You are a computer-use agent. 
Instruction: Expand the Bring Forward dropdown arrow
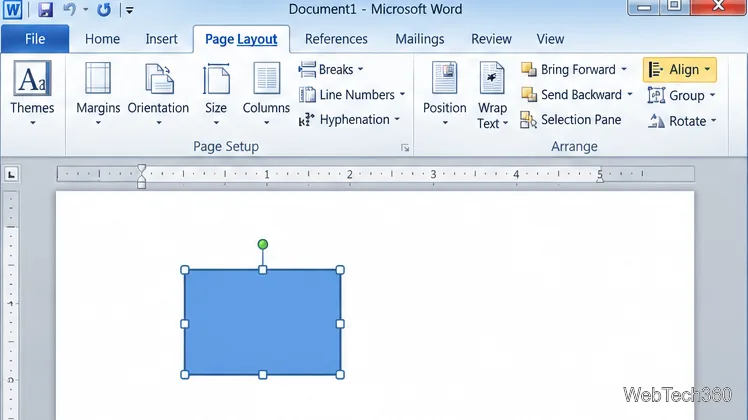click(x=624, y=70)
